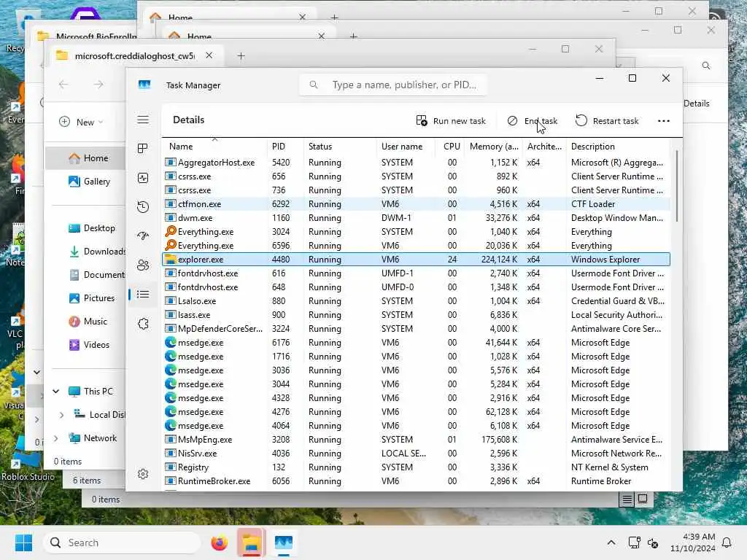Open the Windows Start menu

coord(23,542)
